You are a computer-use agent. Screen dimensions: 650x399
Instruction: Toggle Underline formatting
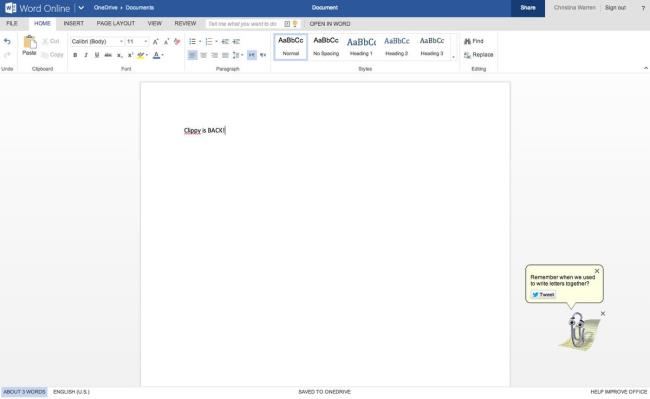coord(97,55)
